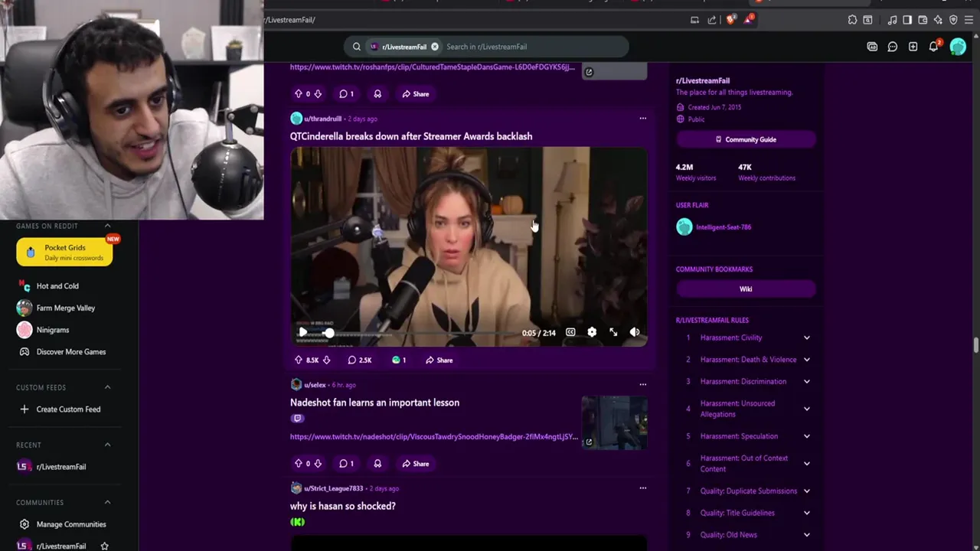Share the QTCinderella breaks down post
980x551 pixels.
click(439, 360)
